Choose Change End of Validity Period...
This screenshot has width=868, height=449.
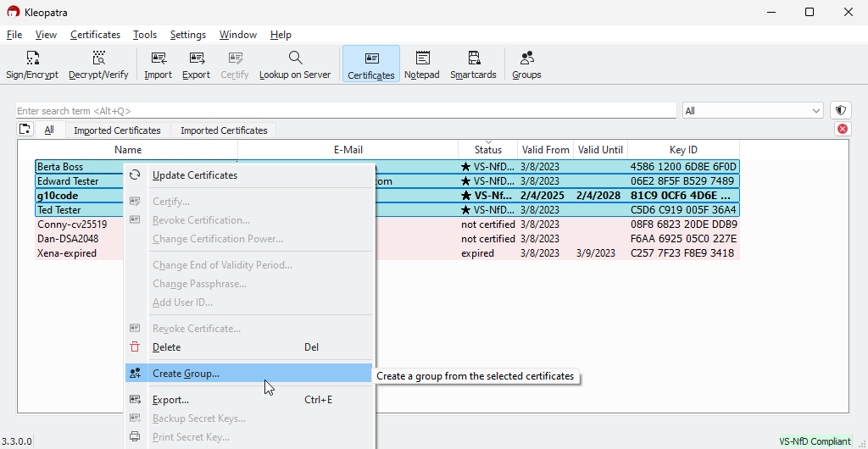point(250,265)
